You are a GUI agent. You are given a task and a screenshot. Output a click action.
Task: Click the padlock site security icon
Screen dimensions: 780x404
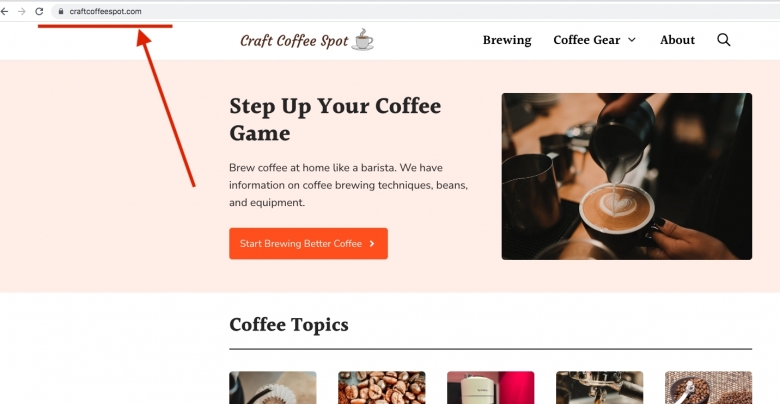coord(61,11)
